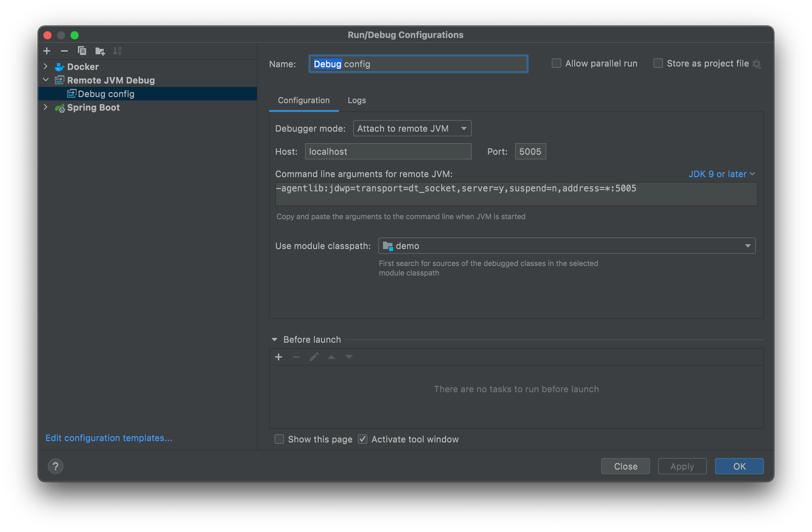812x532 pixels.
Task: Check Store as project file
Action: tap(658, 63)
